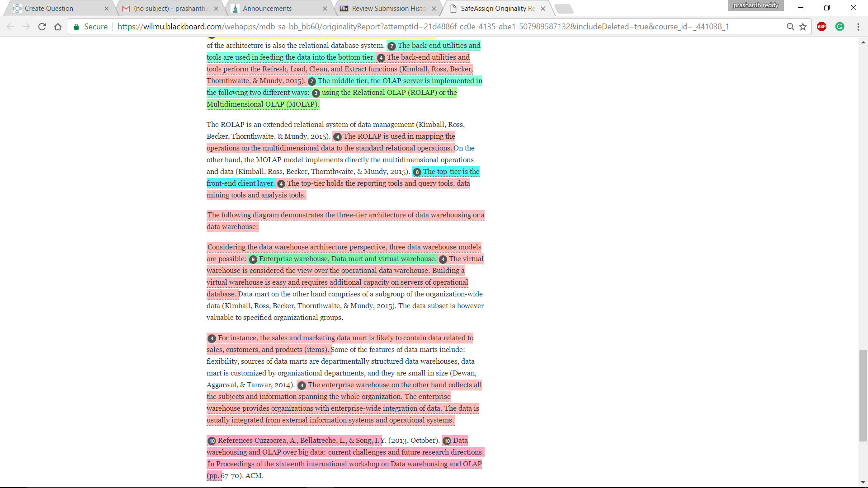Click source marker 8 before 'The top-tier is the'
This screenshot has width=868, height=488.
point(417,172)
